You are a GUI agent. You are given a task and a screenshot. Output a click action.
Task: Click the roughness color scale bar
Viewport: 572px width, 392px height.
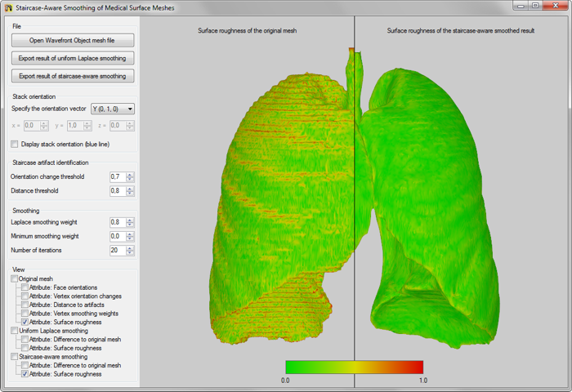click(354, 367)
